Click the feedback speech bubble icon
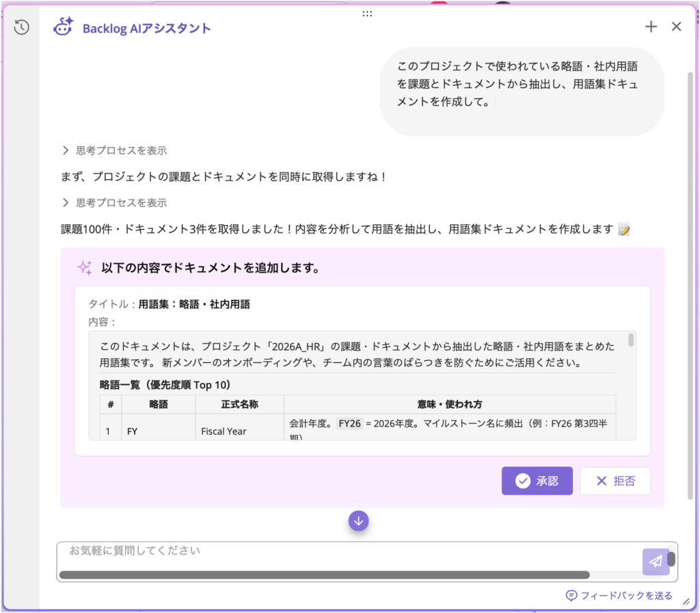This screenshot has height=613, width=700. pos(571,596)
